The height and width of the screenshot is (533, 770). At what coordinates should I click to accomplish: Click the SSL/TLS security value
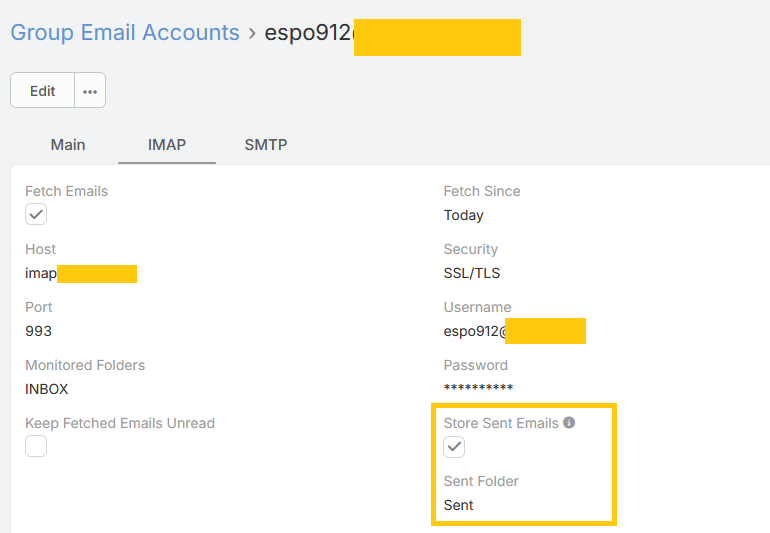coord(471,273)
